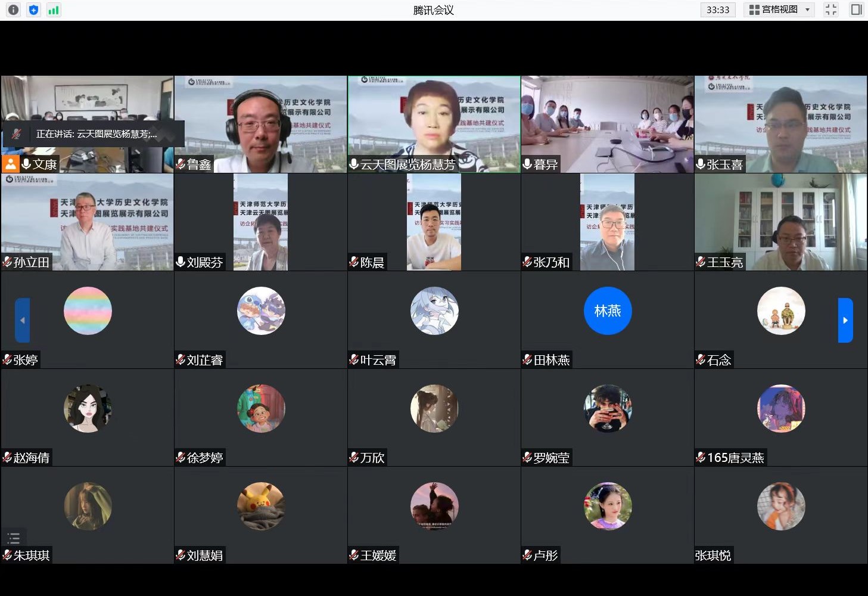Image resolution: width=868 pixels, height=596 pixels.
Task: Click the orange host icon beside 文康
Action: pos(10,164)
